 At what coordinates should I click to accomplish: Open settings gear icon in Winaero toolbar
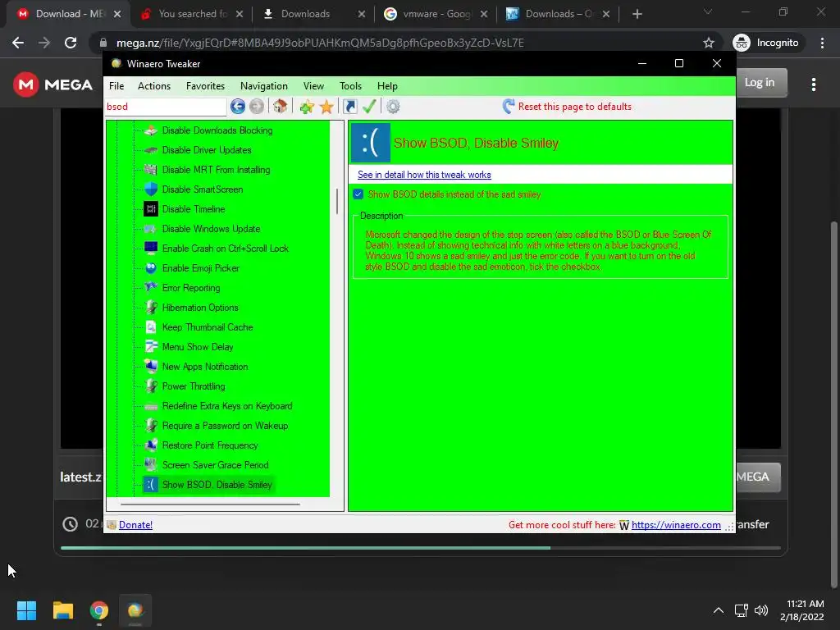393,107
